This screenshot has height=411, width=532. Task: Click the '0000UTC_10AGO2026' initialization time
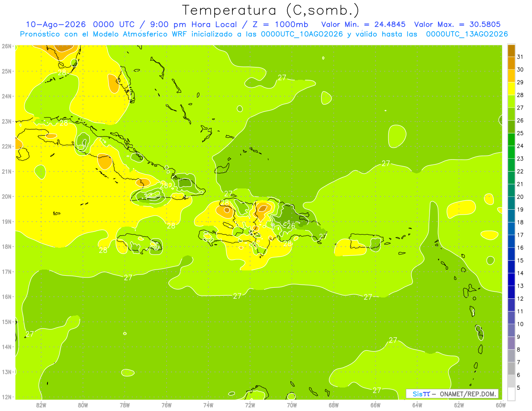click(301, 34)
